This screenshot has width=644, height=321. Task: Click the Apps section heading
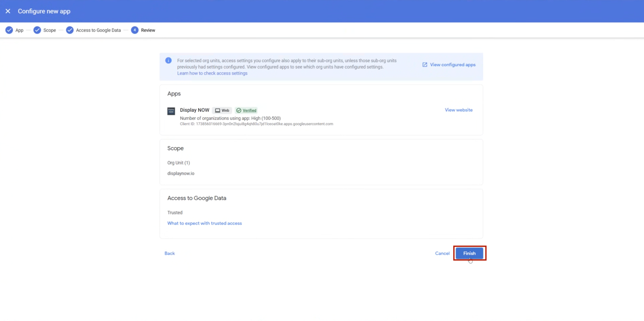174,94
